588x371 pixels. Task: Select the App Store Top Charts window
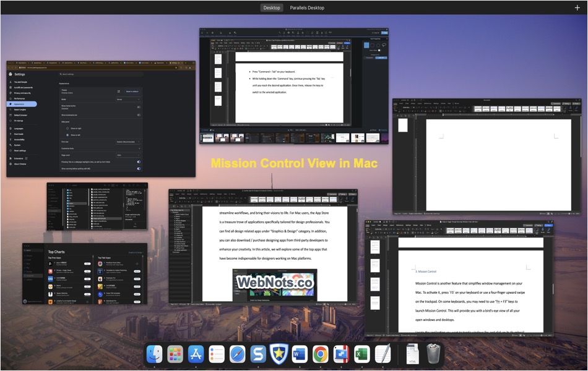point(85,273)
